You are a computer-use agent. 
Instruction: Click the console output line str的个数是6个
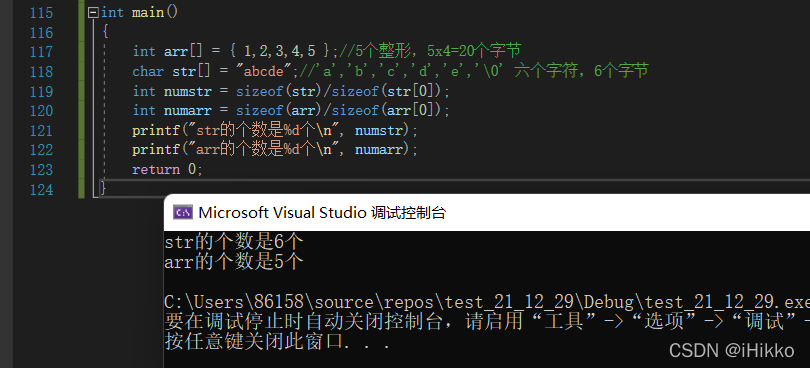click(234, 241)
